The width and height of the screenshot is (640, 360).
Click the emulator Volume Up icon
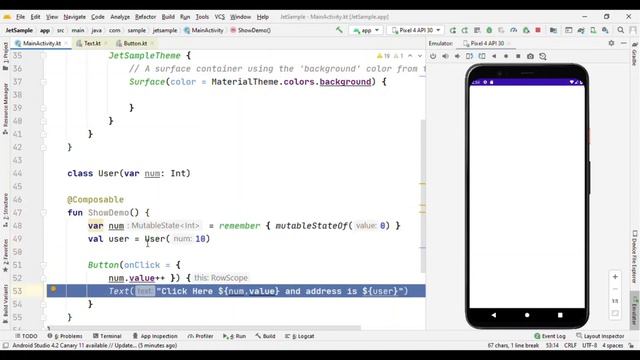coord(445,56)
